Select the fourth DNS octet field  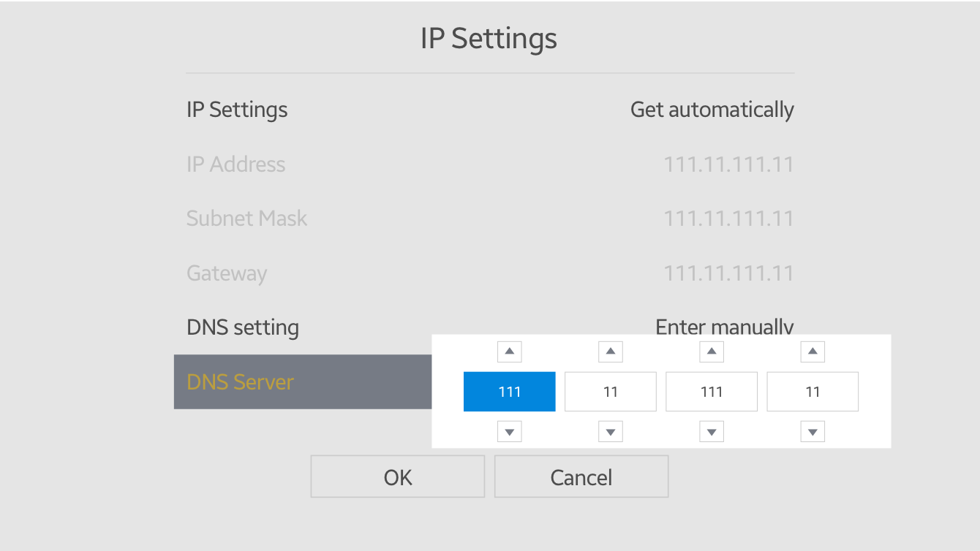[x=813, y=392]
